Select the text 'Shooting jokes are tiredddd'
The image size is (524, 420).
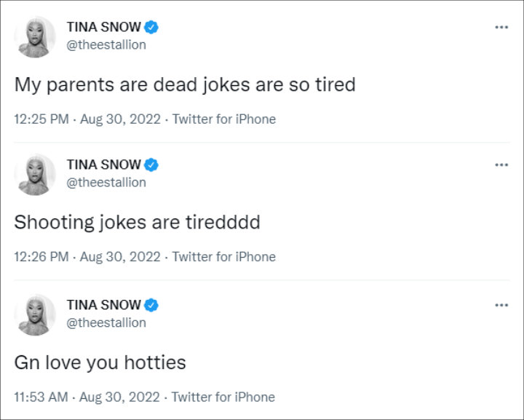(x=137, y=223)
